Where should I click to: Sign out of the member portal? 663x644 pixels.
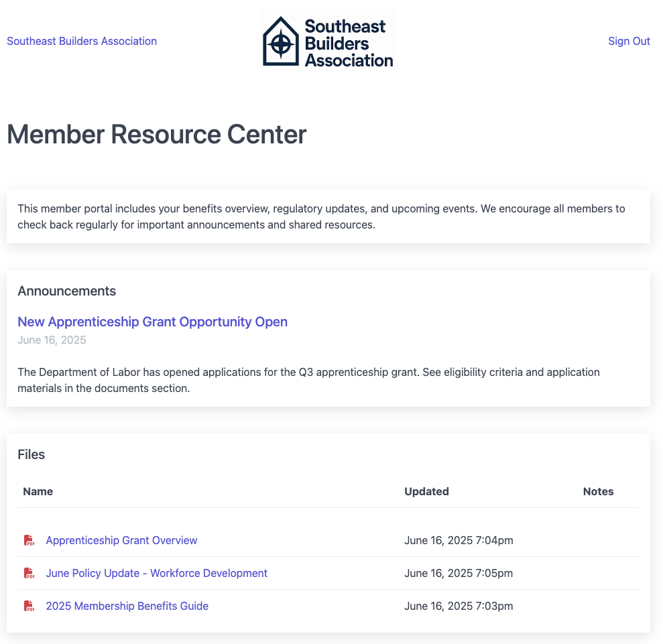point(629,41)
